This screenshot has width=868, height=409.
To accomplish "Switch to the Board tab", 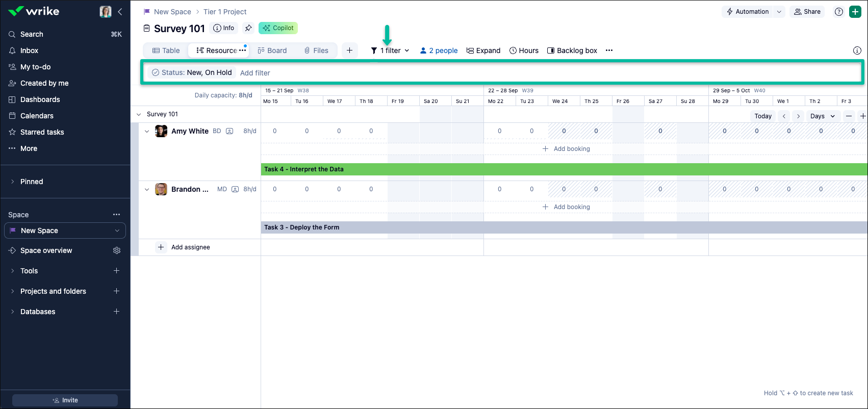I will 272,50.
